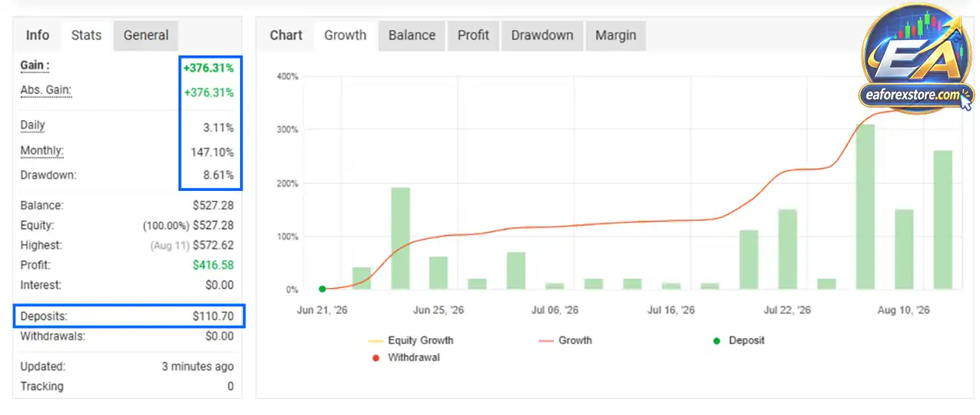
Task: Select the $416.58 profit value
Action: click(x=213, y=265)
